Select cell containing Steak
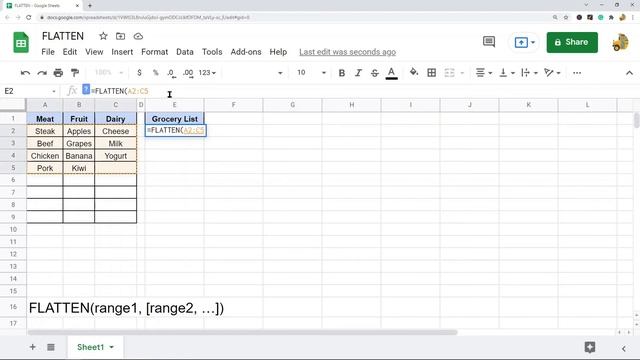Viewport: 640px width, 360px height. coord(45,131)
